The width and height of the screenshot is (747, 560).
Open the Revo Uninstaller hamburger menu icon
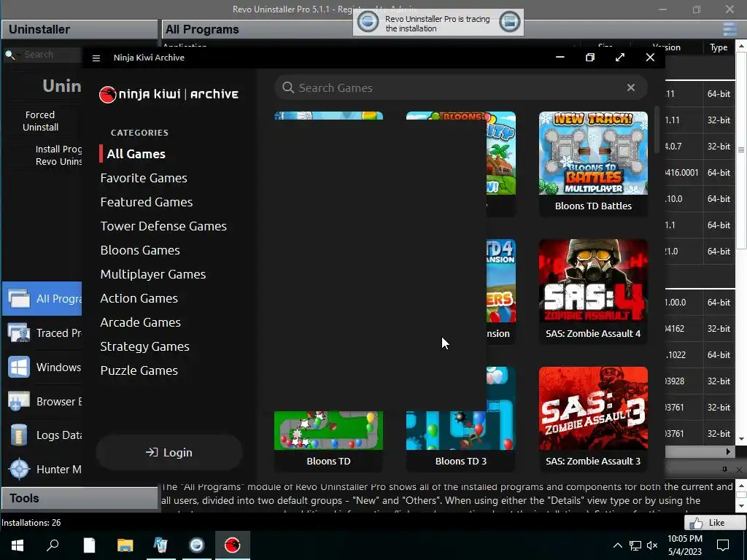point(729,29)
